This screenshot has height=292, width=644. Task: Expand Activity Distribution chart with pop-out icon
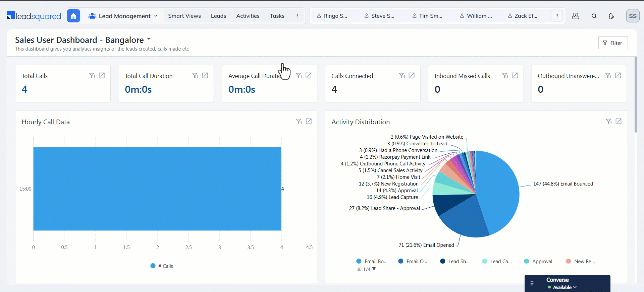click(619, 122)
